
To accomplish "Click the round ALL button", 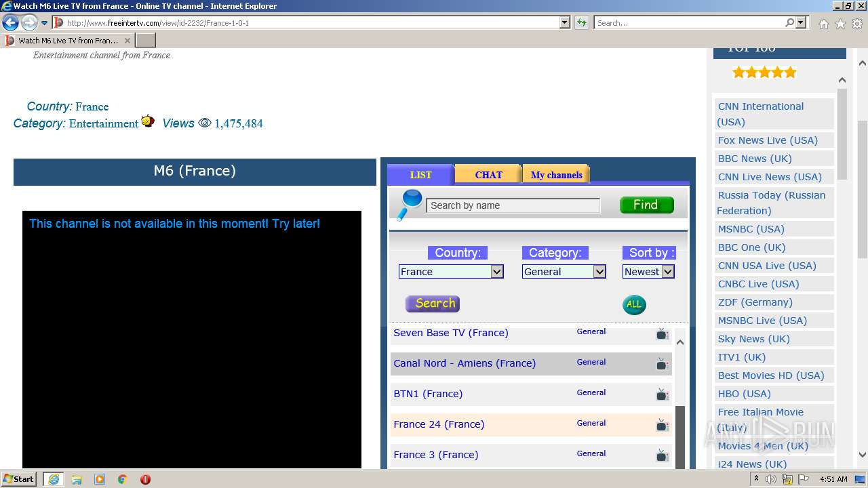I will point(634,304).
